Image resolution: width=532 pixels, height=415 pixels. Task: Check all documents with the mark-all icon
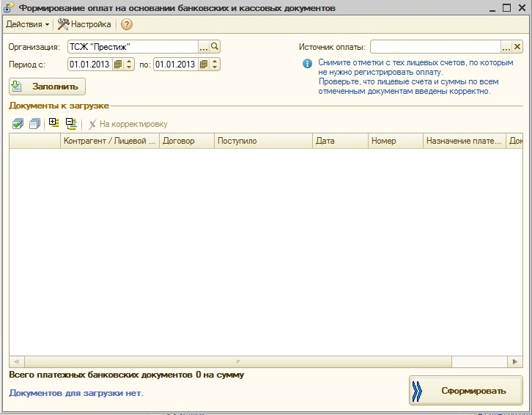coord(18,124)
